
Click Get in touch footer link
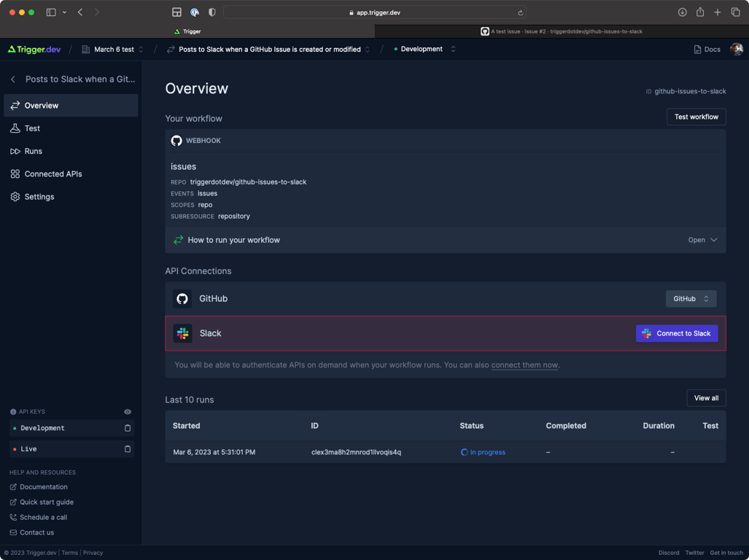point(726,553)
